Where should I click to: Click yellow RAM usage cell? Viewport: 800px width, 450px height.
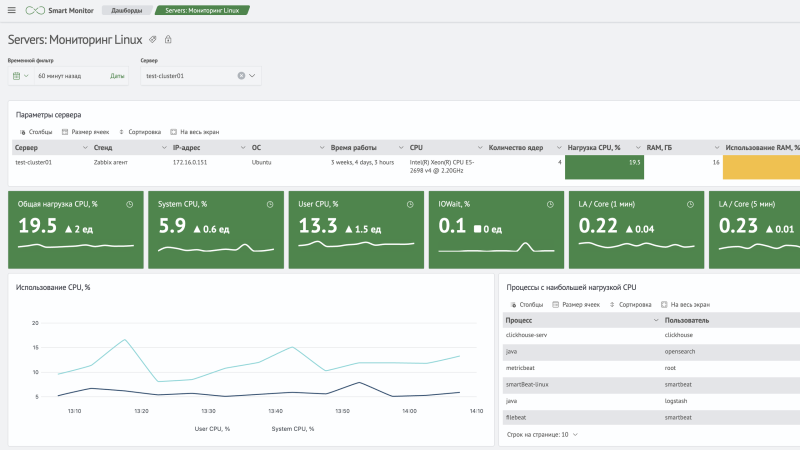click(761, 167)
